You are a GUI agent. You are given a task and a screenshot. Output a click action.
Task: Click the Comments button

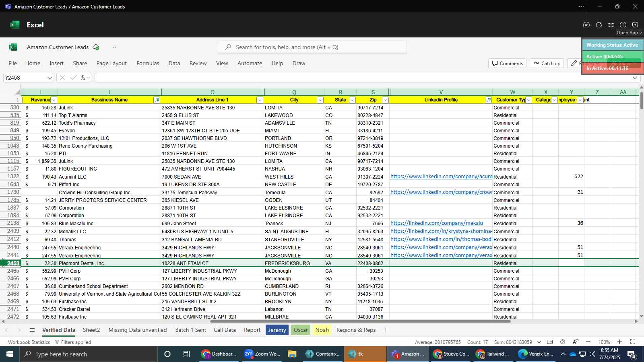(x=507, y=63)
